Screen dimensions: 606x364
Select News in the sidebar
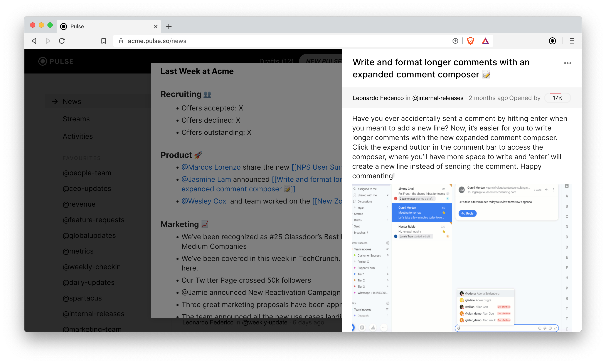72,101
